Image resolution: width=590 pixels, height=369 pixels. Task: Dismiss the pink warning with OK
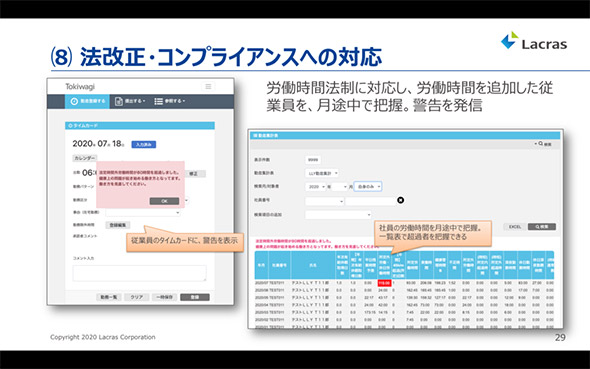(164, 201)
